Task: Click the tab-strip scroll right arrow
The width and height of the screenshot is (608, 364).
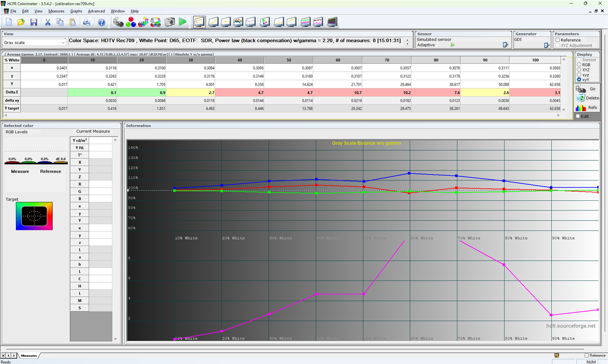Action: [14, 356]
